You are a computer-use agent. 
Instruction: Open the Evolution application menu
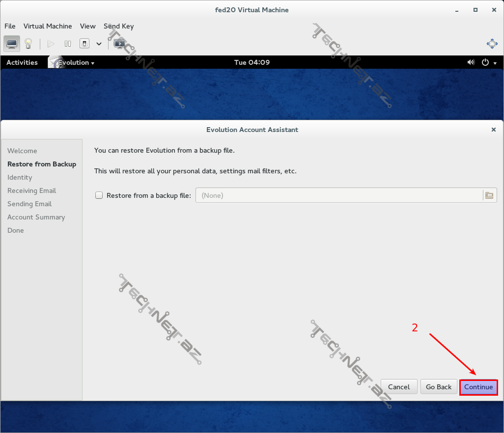[76, 62]
